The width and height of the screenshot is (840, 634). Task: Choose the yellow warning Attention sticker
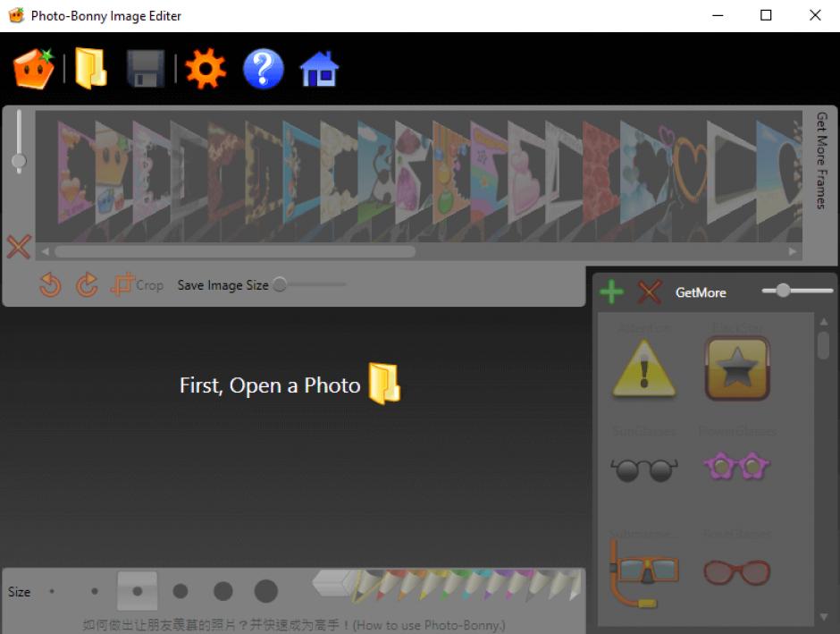click(x=644, y=368)
